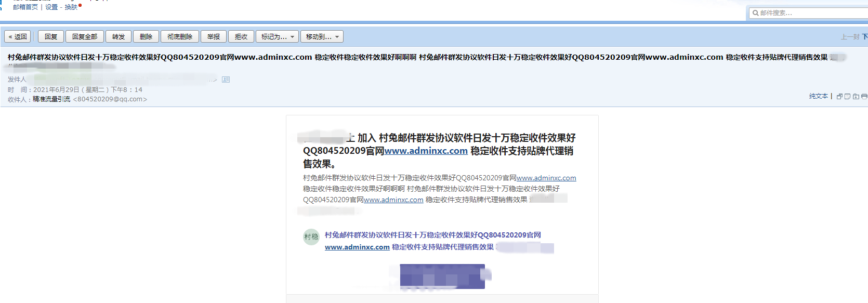Permanently delete with 彻底删除

pyautogui.click(x=180, y=36)
